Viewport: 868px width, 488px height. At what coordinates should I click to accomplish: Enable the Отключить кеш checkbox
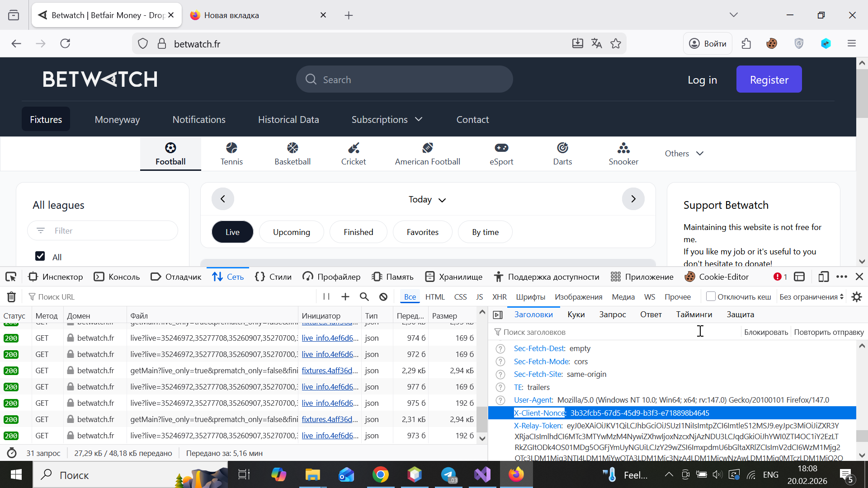[711, 296]
